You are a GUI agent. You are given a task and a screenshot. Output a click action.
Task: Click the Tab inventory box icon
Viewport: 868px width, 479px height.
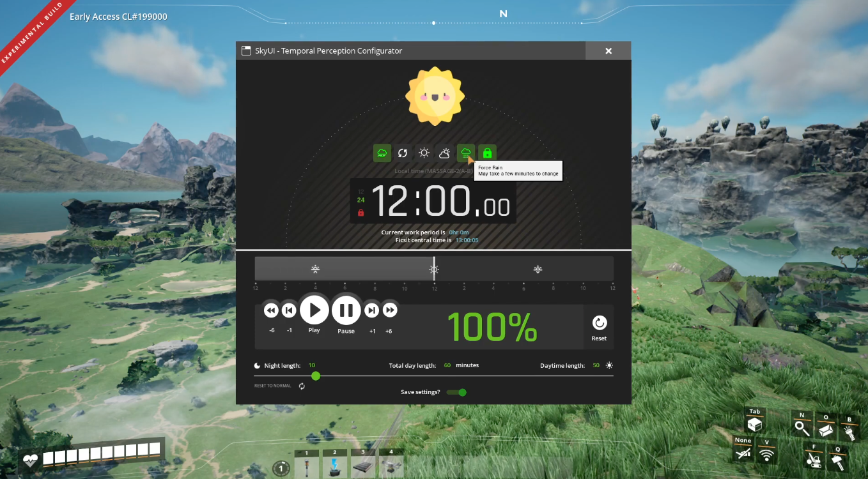tap(755, 425)
